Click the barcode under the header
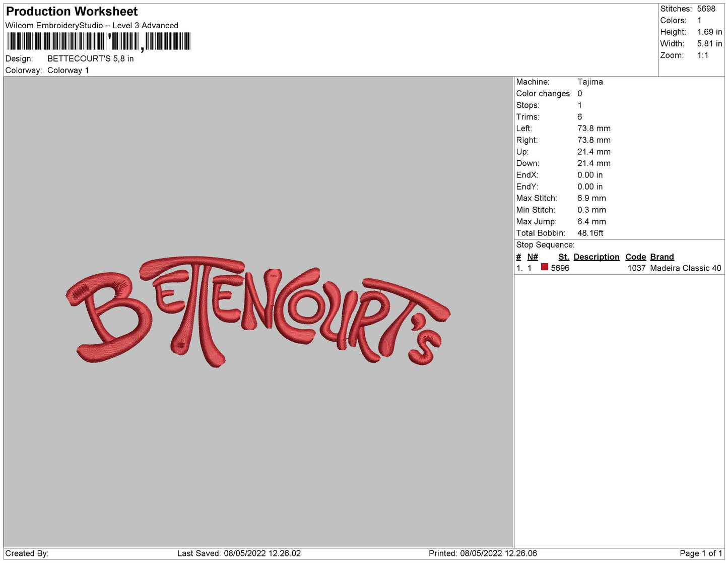Screen dimensions: 728x563 tap(99, 42)
